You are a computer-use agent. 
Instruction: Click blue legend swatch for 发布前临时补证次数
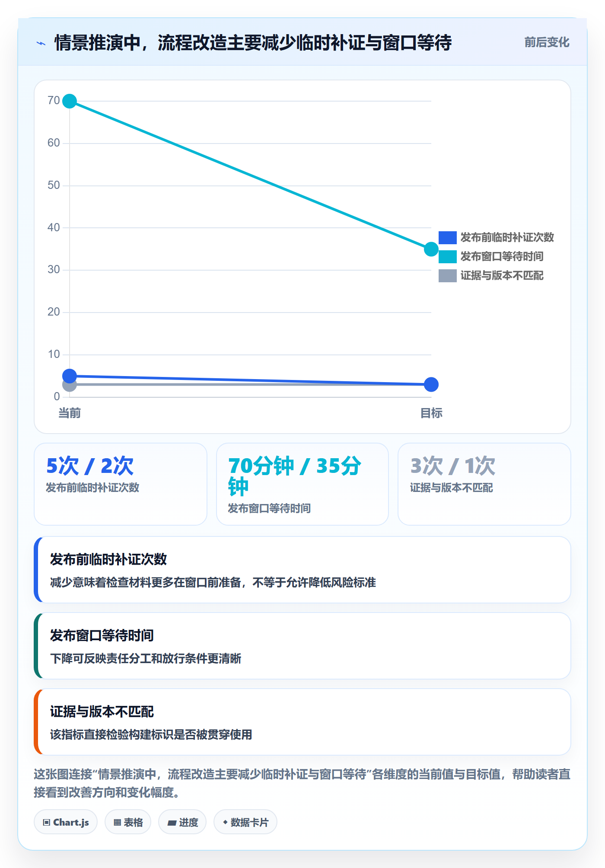(x=448, y=237)
